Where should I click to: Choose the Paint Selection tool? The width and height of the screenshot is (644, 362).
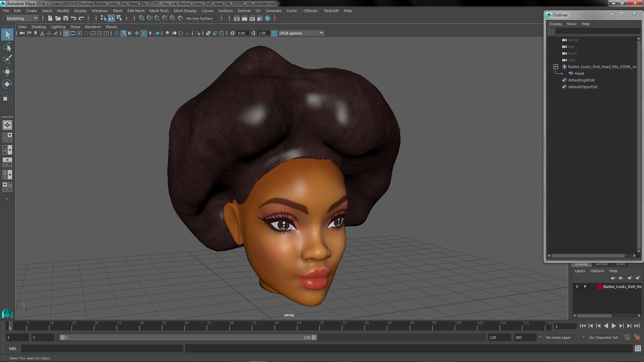pos(7,59)
